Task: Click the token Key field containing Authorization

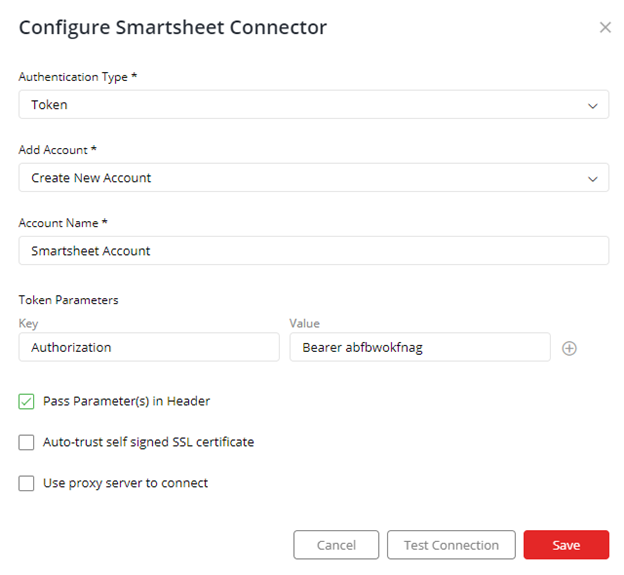Action: [x=149, y=347]
